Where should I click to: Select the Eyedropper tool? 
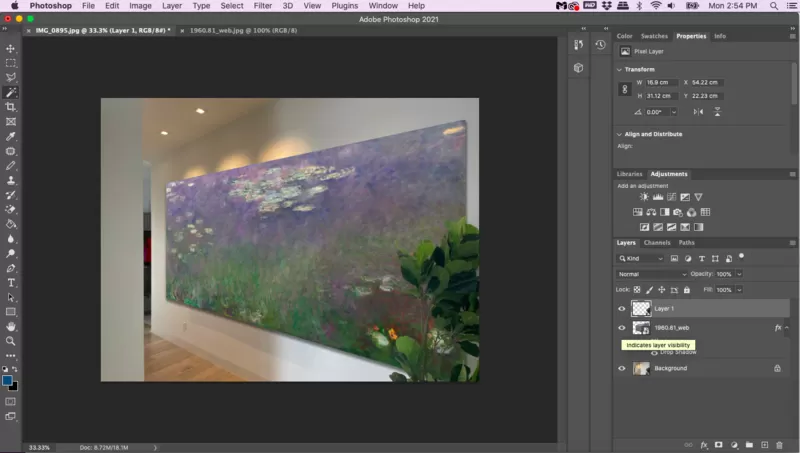click(x=10, y=136)
